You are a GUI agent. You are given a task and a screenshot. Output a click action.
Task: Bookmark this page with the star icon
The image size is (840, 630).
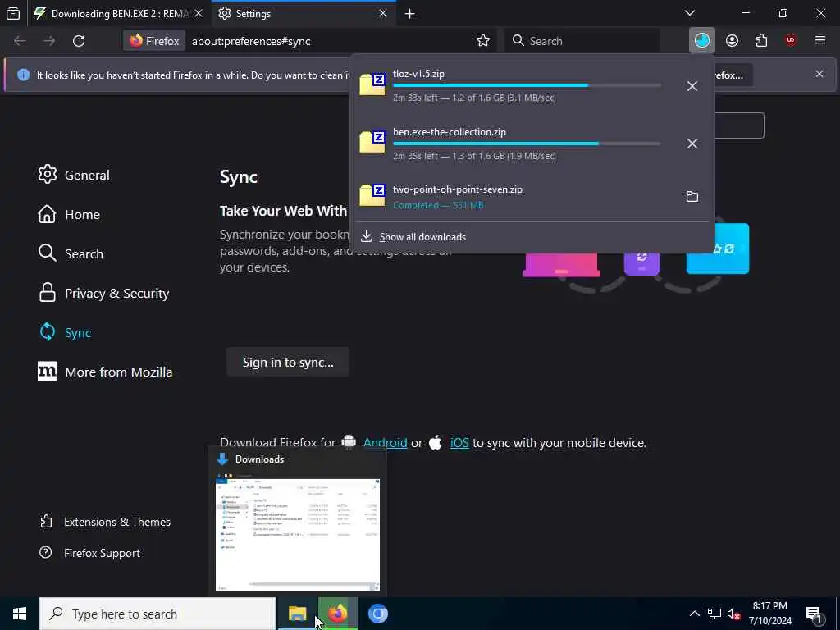483,41
